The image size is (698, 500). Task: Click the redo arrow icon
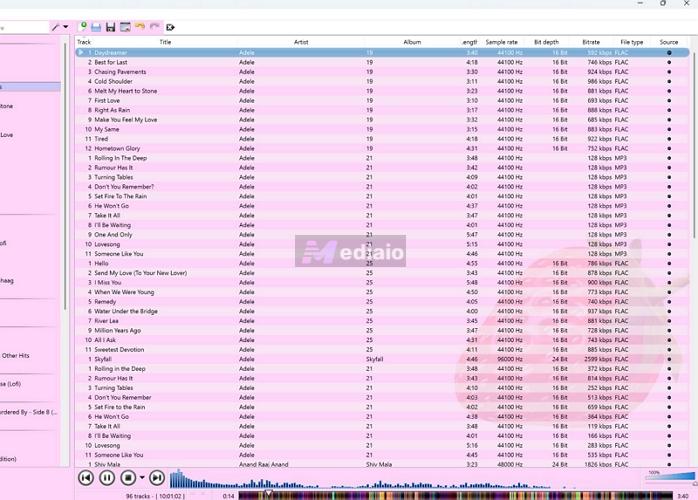click(x=154, y=26)
